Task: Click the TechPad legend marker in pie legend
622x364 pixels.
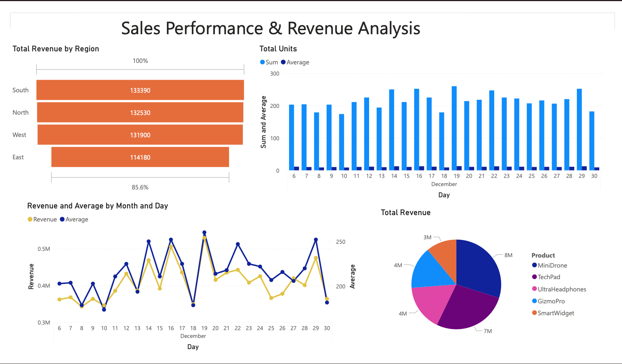Action: [535, 277]
